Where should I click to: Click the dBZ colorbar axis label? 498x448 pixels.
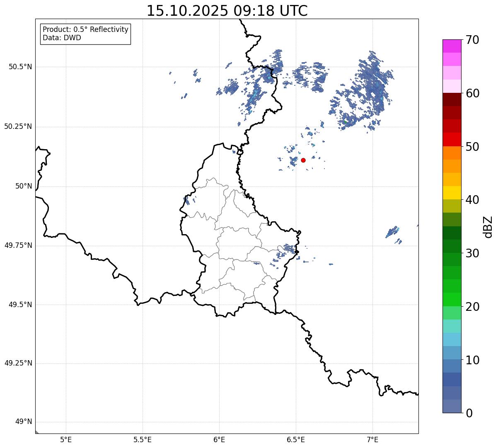tap(488, 226)
